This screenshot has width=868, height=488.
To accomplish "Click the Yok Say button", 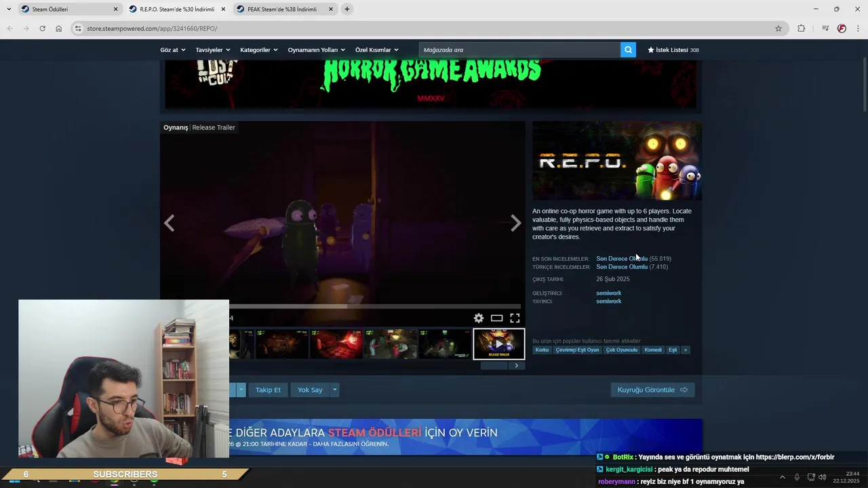I will 310,390.
